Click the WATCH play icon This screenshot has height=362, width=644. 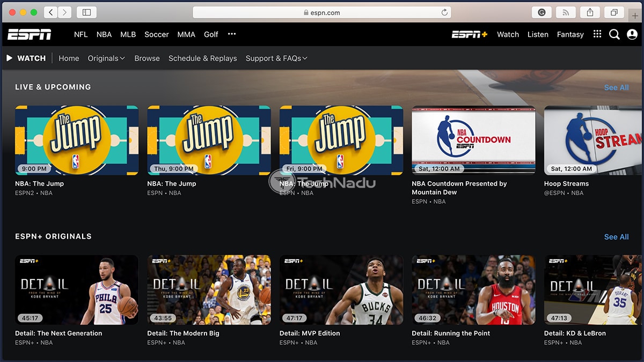pos(9,58)
